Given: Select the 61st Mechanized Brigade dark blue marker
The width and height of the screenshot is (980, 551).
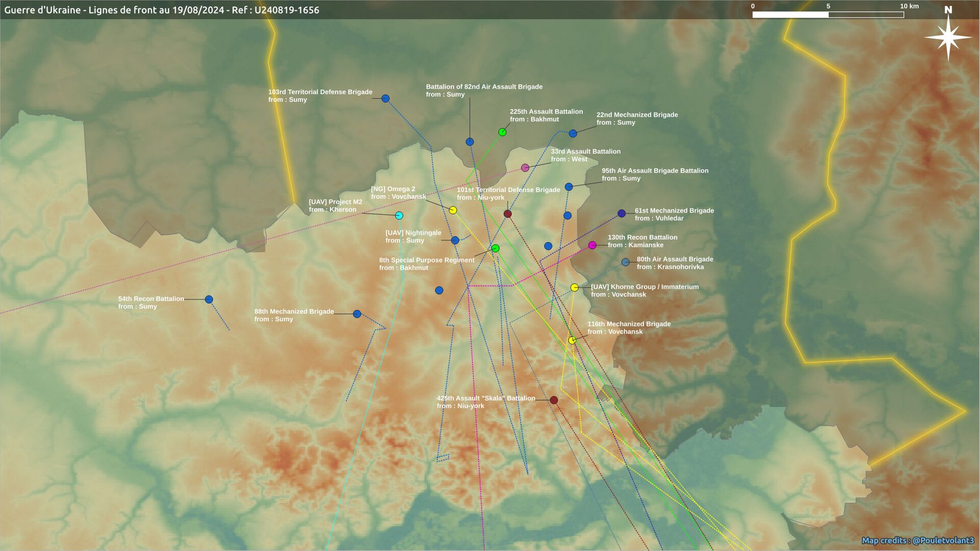Looking at the screenshot, I should 622,213.
